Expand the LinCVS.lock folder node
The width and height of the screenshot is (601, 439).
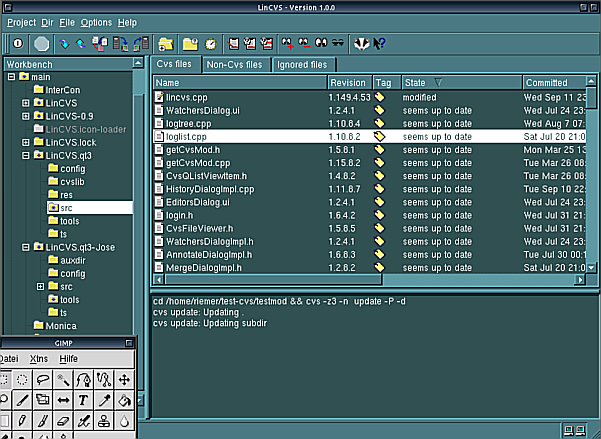pyautogui.click(x=26, y=142)
